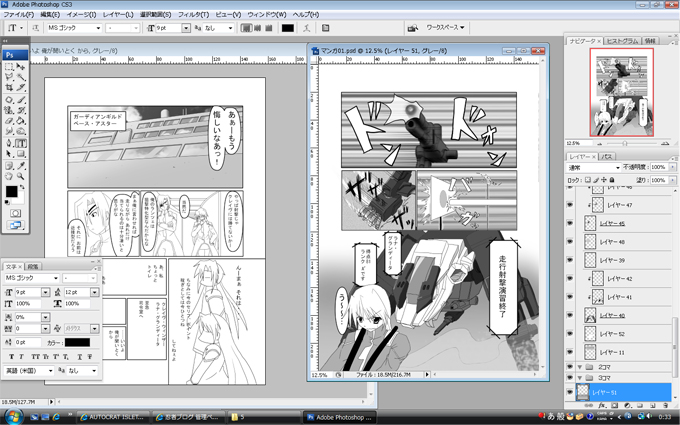The width and height of the screenshot is (680, 425).
Task: Select the Paint Bucket tool
Action: tap(20, 121)
